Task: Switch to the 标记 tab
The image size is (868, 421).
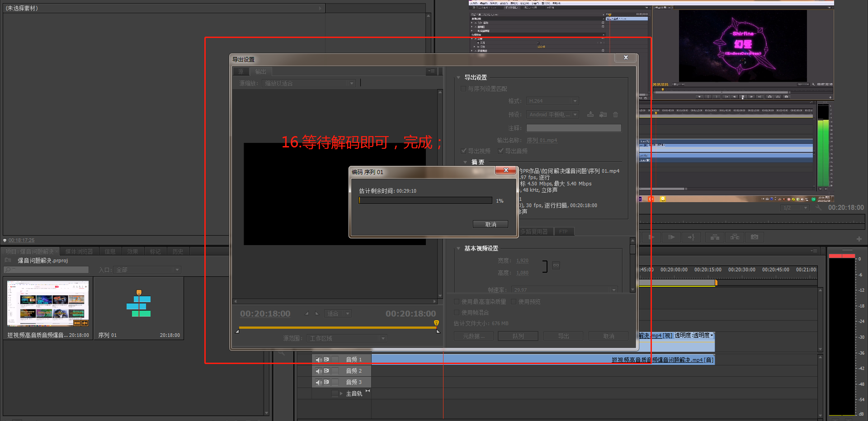Action: click(155, 251)
